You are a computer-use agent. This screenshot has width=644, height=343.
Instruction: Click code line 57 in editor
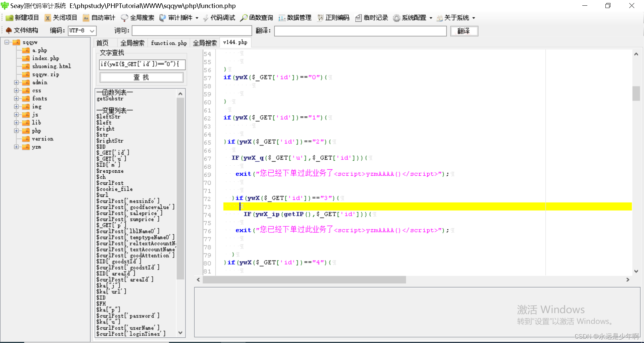click(x=277, y=77)
